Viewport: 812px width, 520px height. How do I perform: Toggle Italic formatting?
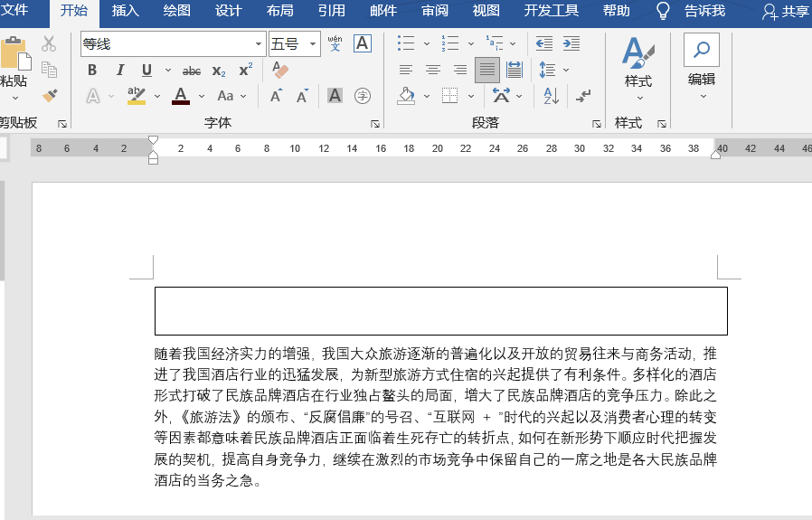pyautogui.click(x=118, y=71)
